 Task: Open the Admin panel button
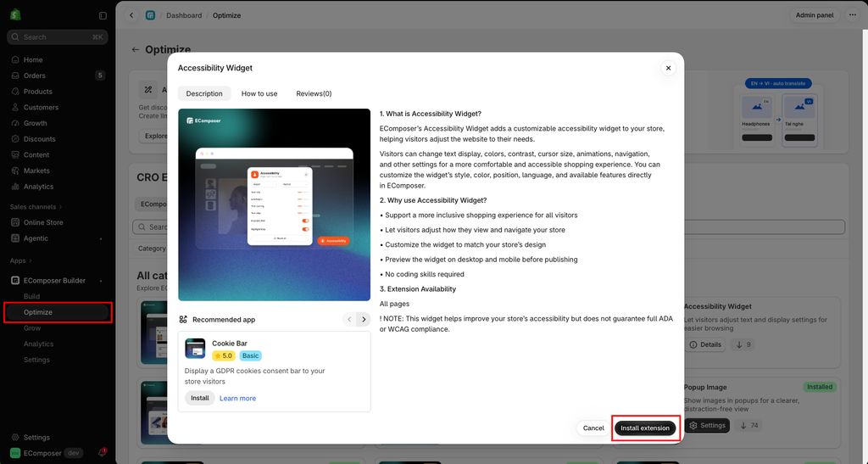(x=815, y=15)
